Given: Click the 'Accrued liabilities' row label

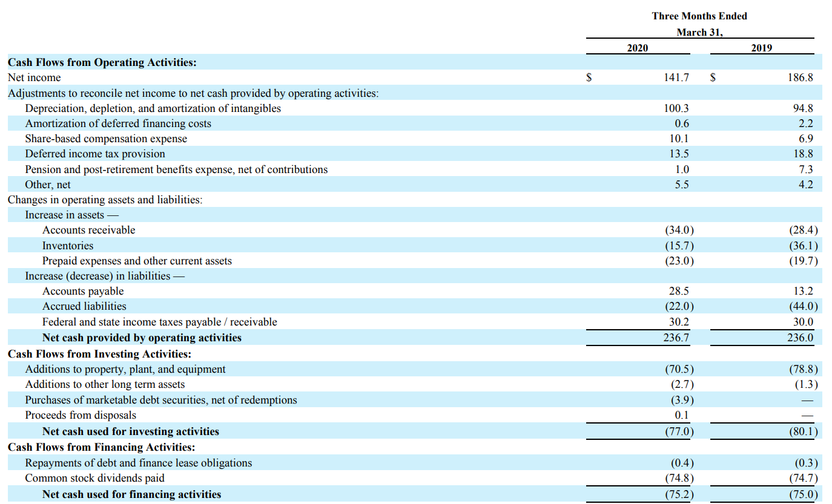Looking at the screenshot, I should [84, 306].
